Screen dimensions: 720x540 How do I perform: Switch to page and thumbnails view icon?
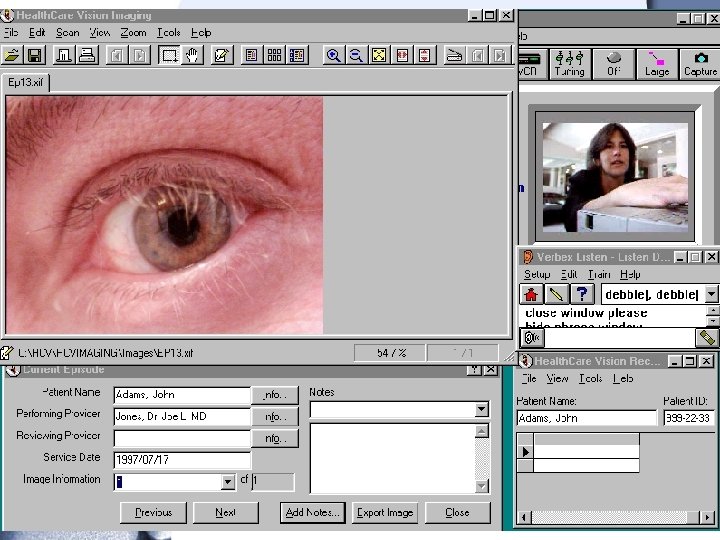[x=297, y=56]
